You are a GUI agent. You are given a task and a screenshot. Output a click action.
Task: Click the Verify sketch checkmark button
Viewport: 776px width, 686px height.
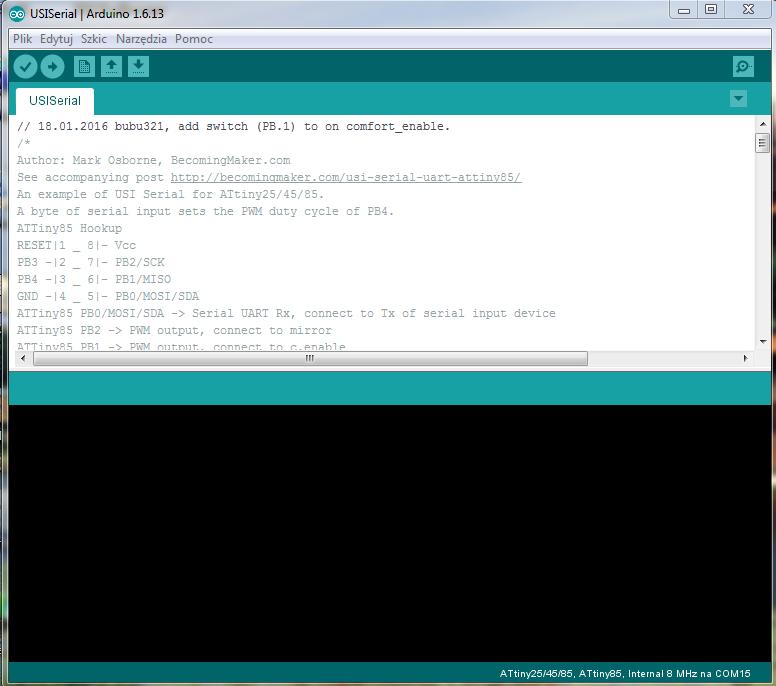click(25, 66)
